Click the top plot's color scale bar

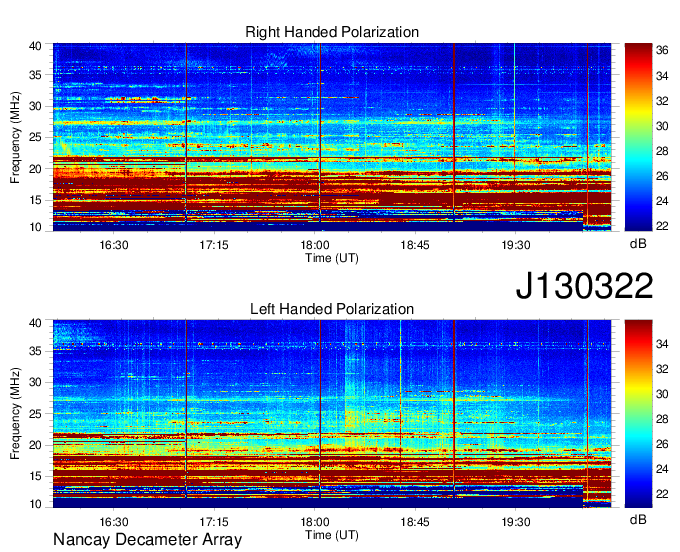pyautogui.click(x=638, y=137)
